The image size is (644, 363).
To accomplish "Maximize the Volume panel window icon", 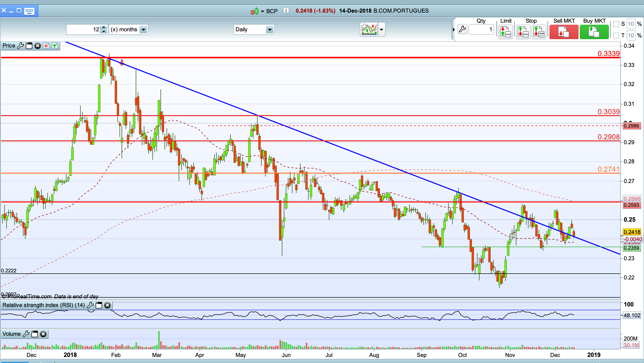I will click(x=35, y=334).
